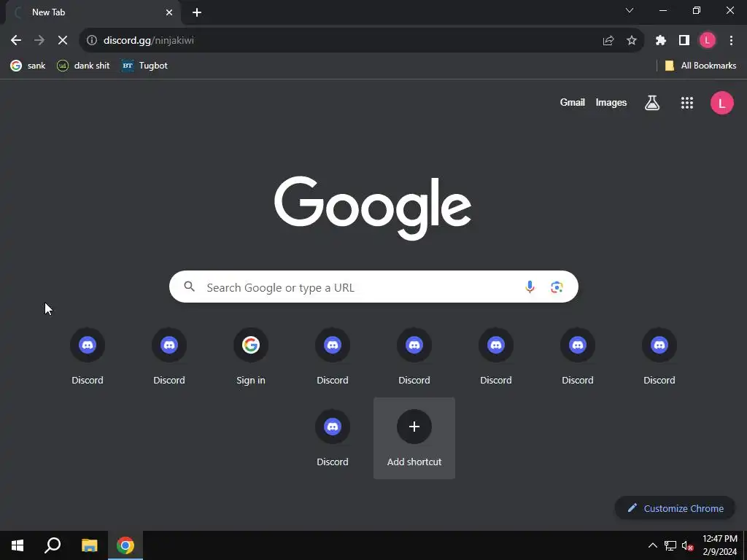The image size is (747, 560).
Task: Share this page icon in address bar
Action: pyautogui.click(x=608, y=41)
